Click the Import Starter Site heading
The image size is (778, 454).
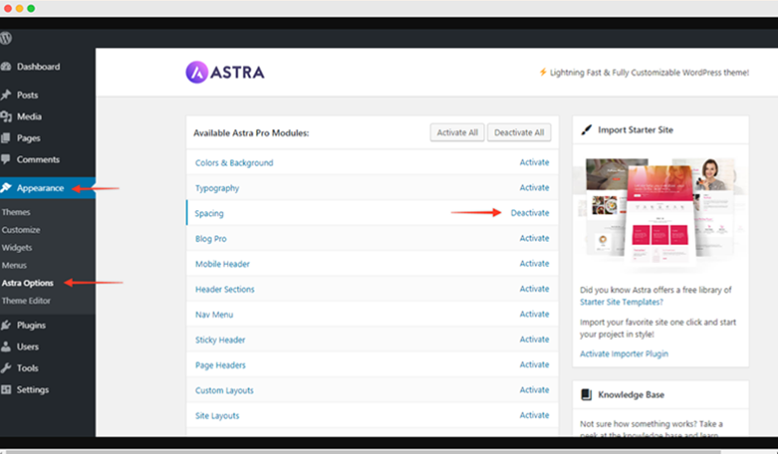click(636, 130)
